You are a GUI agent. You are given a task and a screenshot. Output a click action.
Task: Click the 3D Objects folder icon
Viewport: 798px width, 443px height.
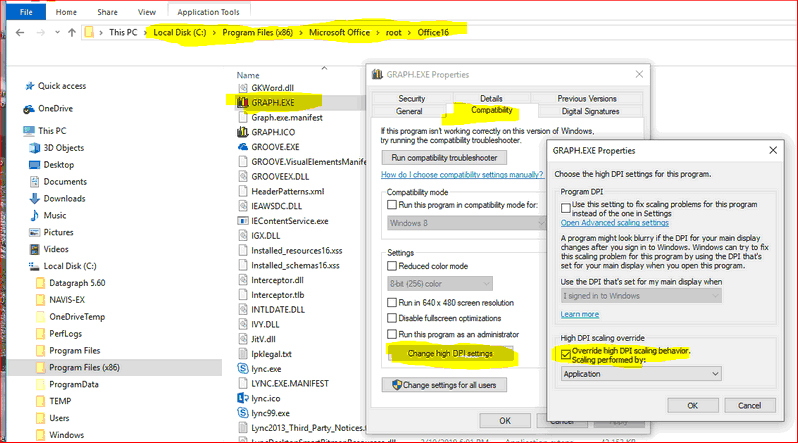tap(35, 148)
